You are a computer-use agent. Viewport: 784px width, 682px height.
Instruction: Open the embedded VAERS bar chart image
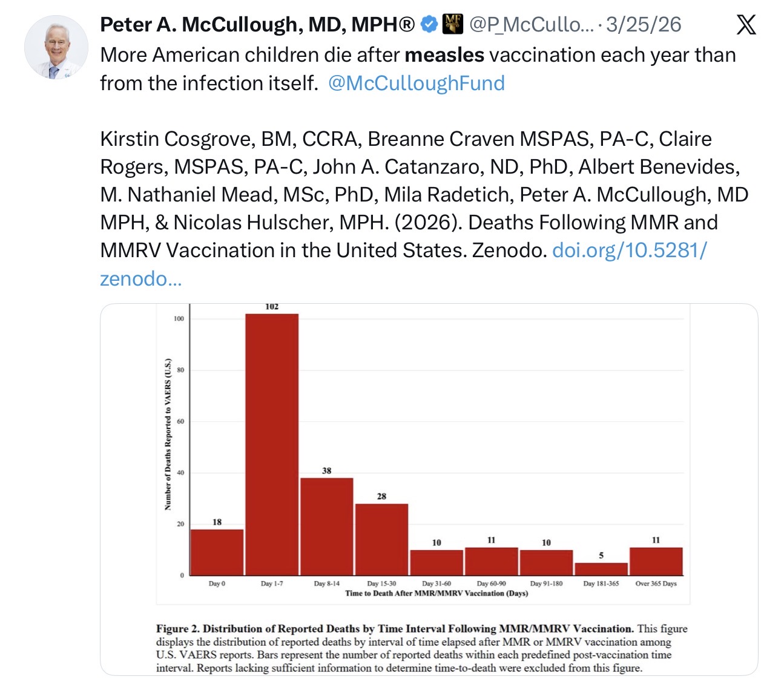point(429,489)
